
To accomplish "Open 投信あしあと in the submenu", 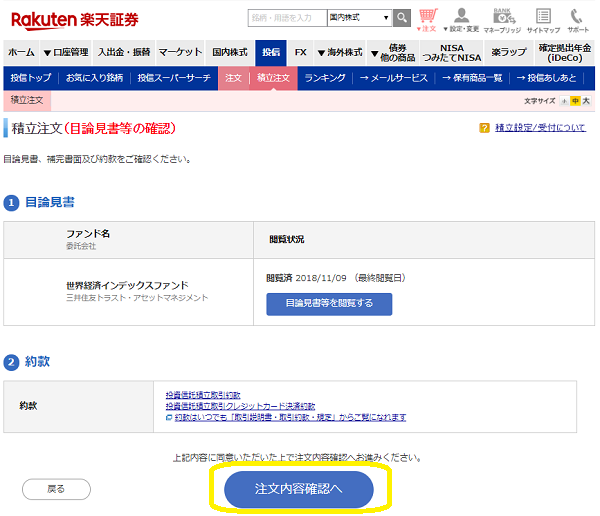I will [546, 78].
